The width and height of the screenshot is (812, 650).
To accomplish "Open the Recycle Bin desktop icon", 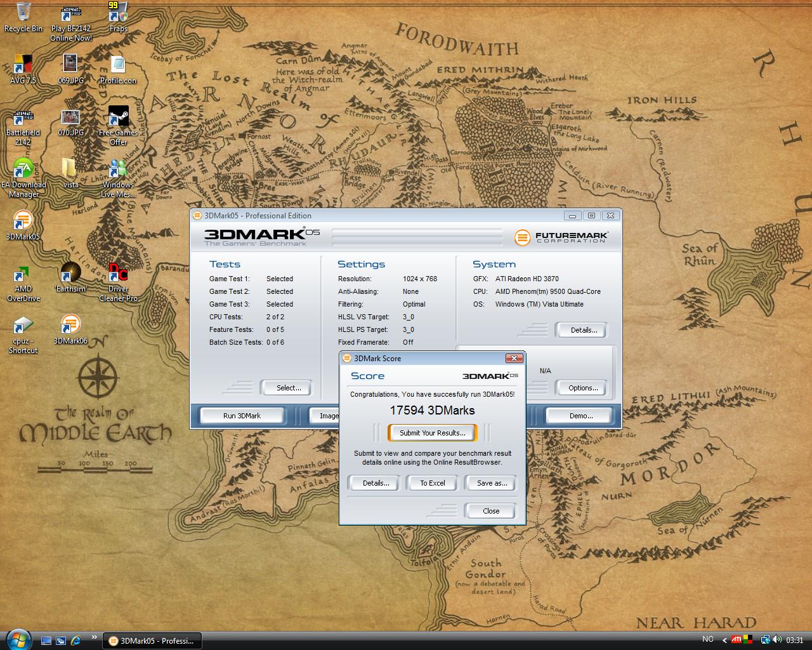I will tap(23, 17).
